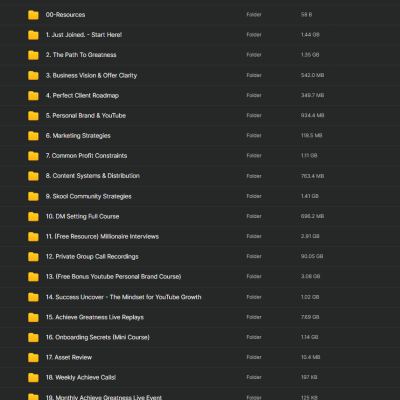Select '15. Achieve Greatness Live Replays' name
The image size is (400, 400).
(x=95, y=317)
